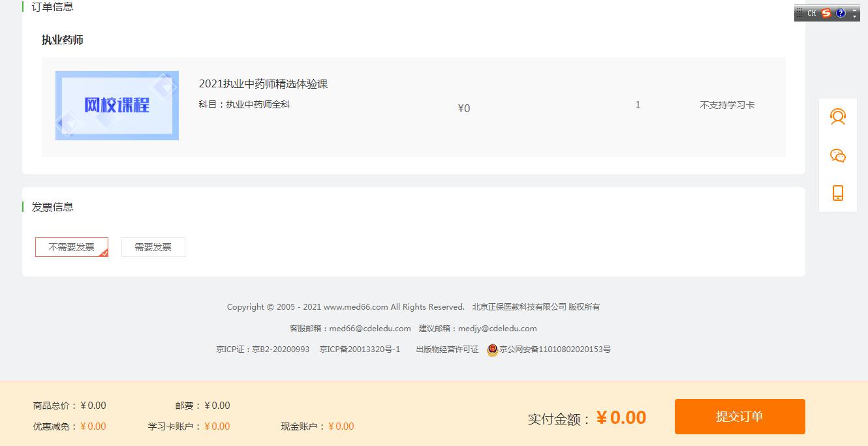Open the customer service headset icon
This screenshot has width=868, height=446.
[837, 117]
